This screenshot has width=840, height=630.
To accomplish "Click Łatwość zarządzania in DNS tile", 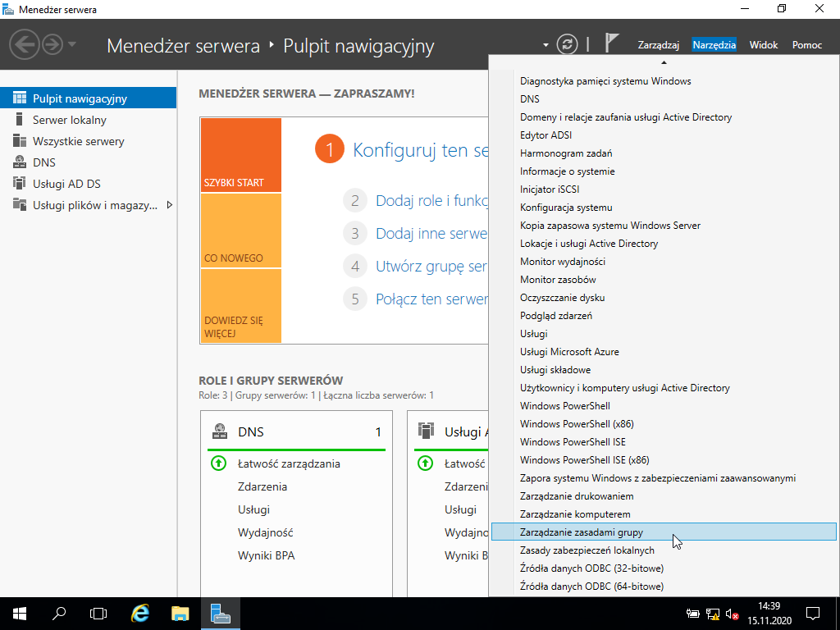I will click(x=290, y=464).
